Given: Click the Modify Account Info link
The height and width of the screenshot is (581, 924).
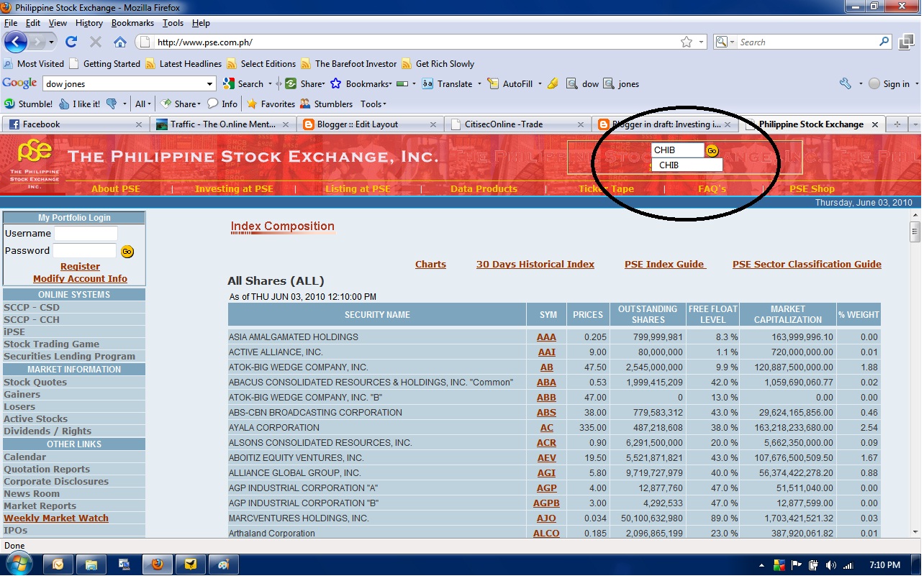Looking at the screenshot, I should [80, 278].
